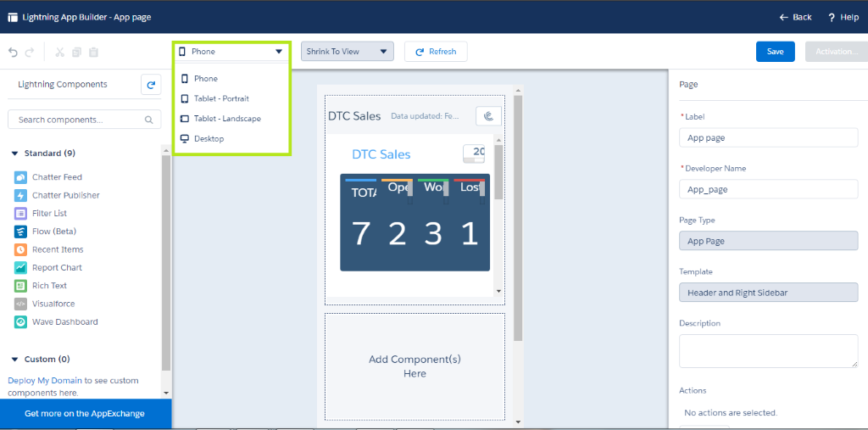This screenshot has height=430, width=868.
Task: Click the Save button
Action: click(x=776, y=52)
